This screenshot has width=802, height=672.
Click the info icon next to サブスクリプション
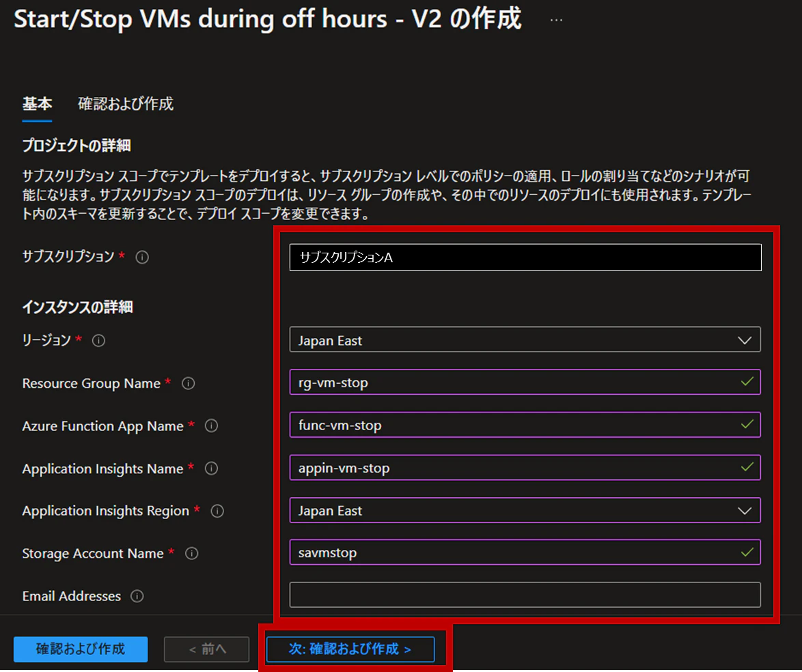(x=142, y=257)
